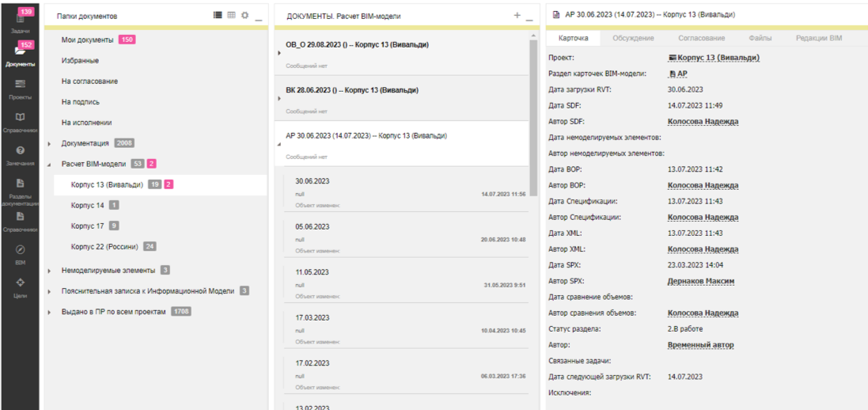The width and height of the screenshot is (868, 410).
Task: Open Цели in the left sidebar
Action: (x=20, y=287)
